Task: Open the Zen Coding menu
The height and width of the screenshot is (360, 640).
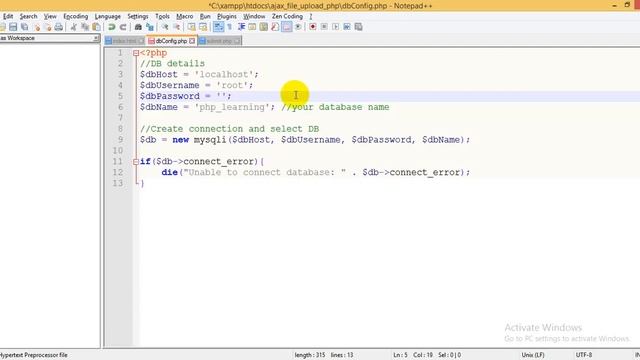Action: [287, 16]
